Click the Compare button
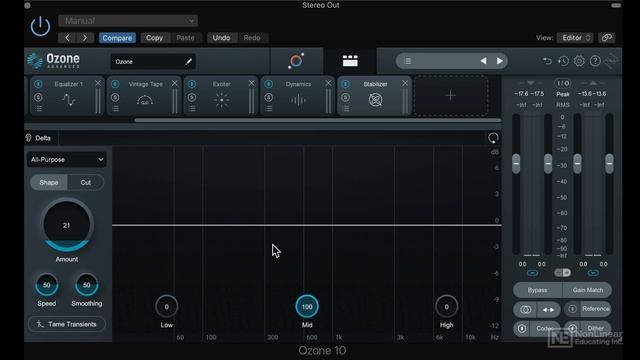 [117, 38]
